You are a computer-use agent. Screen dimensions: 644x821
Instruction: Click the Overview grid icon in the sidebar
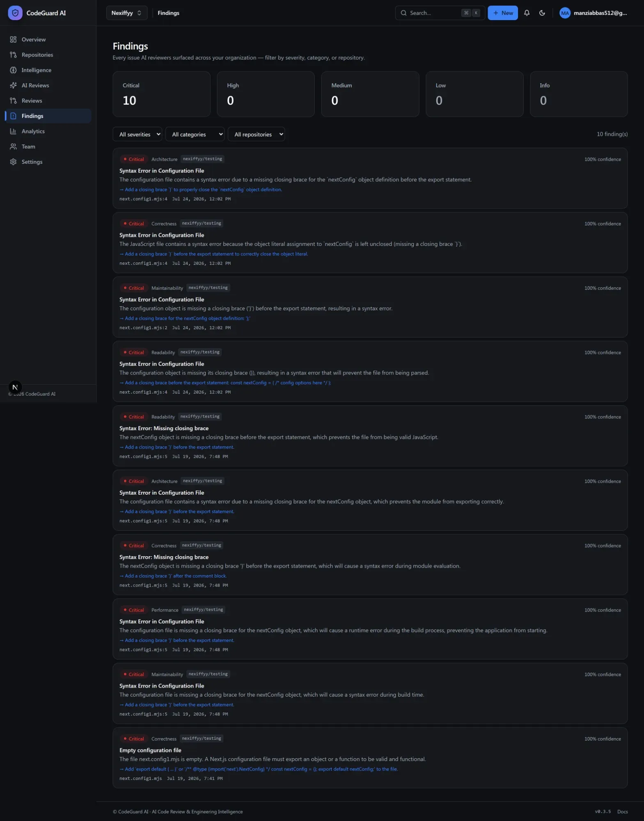click(13, 39)
